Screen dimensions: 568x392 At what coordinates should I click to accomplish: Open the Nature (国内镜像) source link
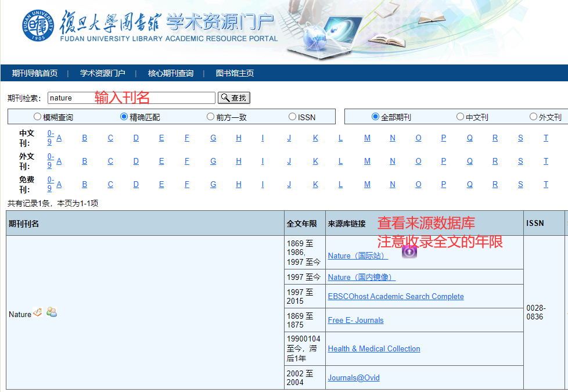[x=361, y=277]
